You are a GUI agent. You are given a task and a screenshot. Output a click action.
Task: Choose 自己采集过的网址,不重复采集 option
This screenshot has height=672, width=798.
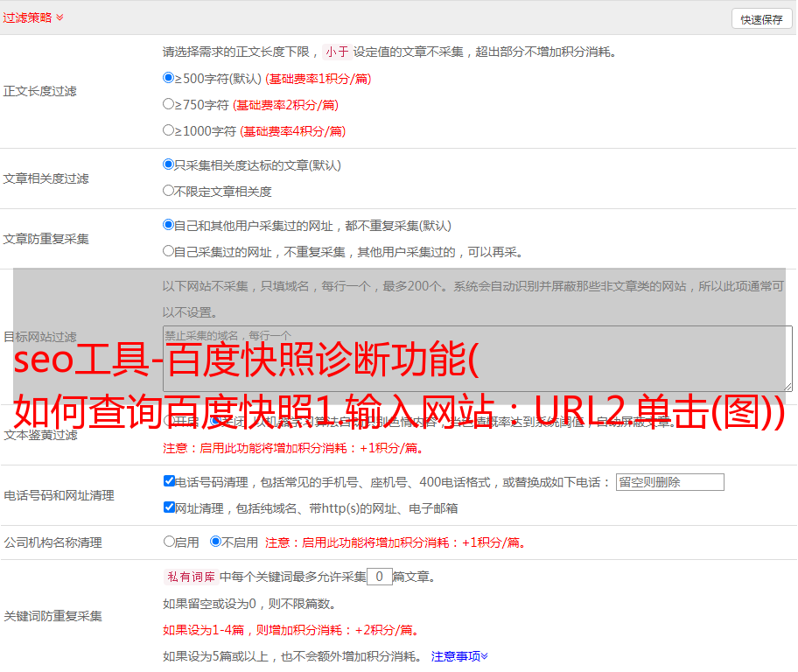pos(169,251)
